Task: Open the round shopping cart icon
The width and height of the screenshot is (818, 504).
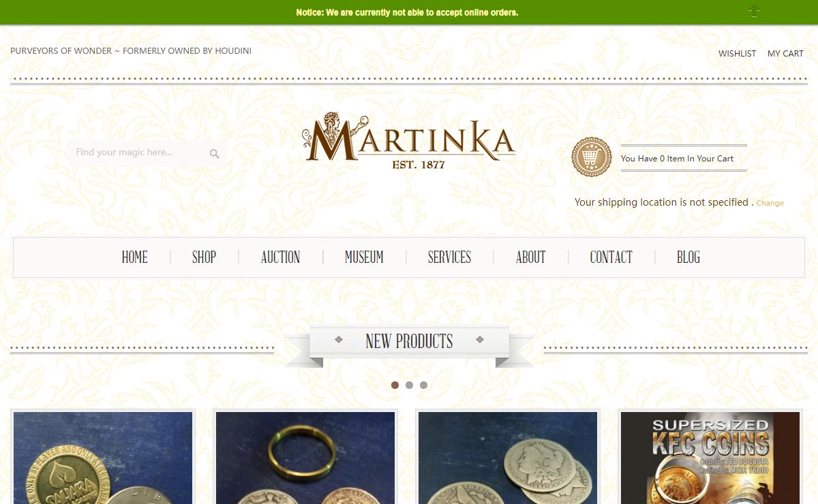Action: point(591,157)
